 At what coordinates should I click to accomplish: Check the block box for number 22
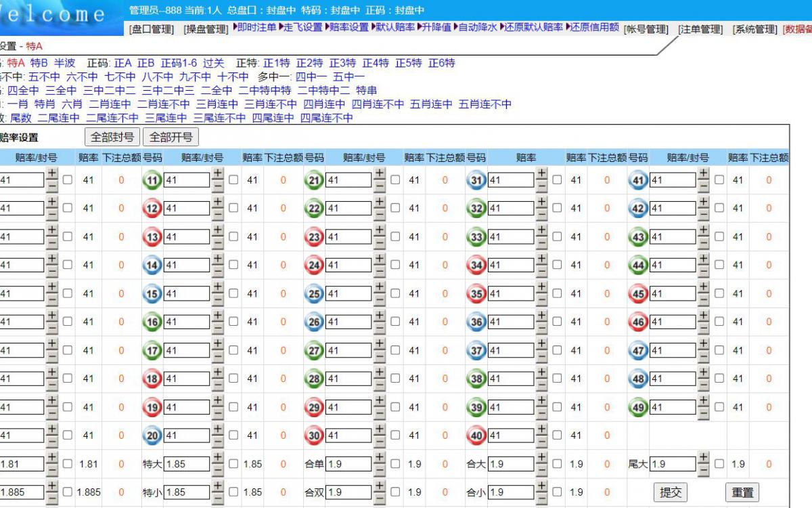[x=395, y=209]
